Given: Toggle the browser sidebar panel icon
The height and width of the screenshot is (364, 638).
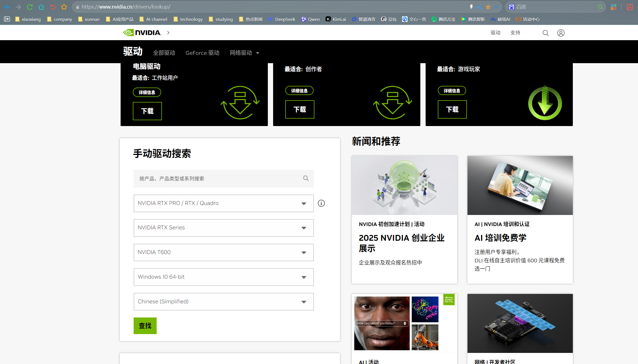Looking at the screenshot, I should (x=7, y=19).
